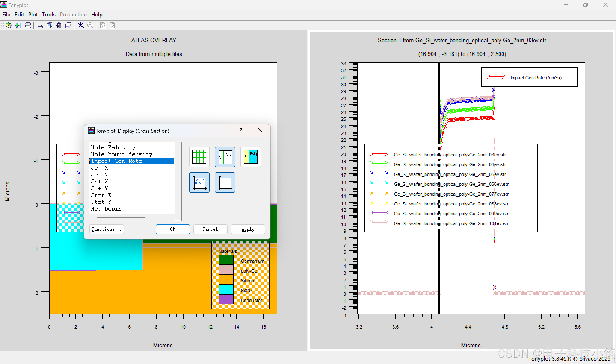616x364 pixels.
Task: Click the save plot toolbar icon
Action: point(18,25)
